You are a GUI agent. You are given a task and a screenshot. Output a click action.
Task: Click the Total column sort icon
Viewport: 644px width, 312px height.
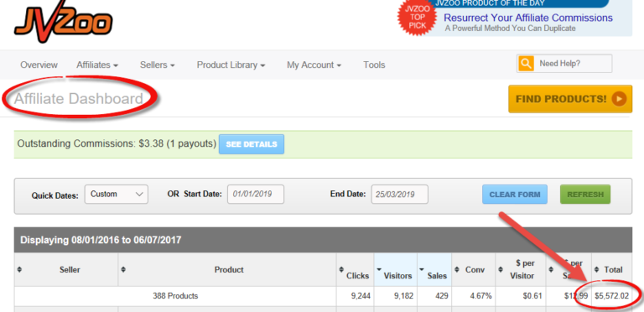pos(597,270)
